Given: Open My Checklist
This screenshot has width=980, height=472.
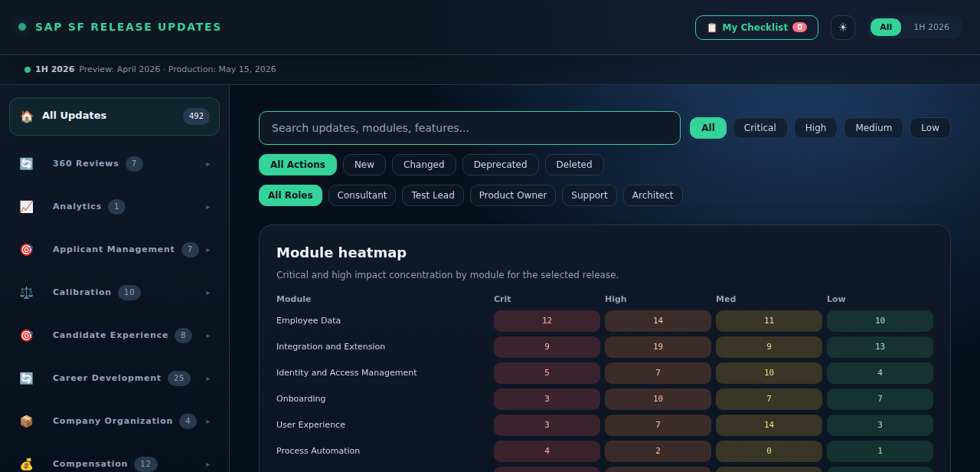Looking at the screenshot, I should point(756,28).
